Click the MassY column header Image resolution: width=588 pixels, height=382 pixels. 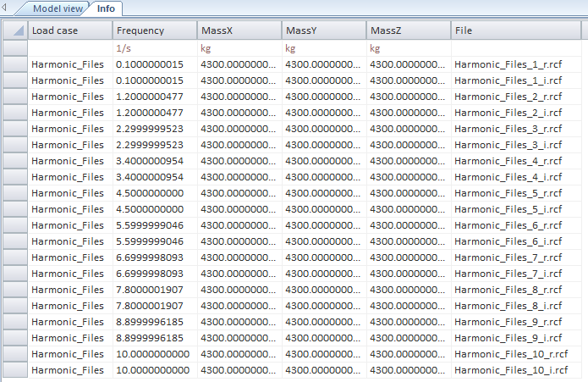click(323, 30)
